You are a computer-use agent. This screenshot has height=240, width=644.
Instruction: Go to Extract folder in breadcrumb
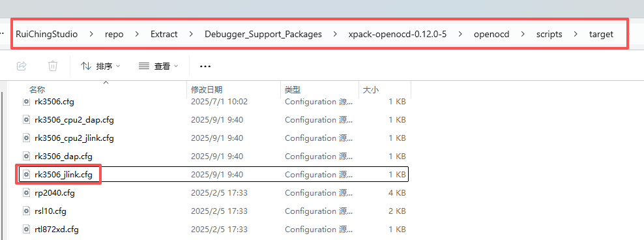[164, 34]
